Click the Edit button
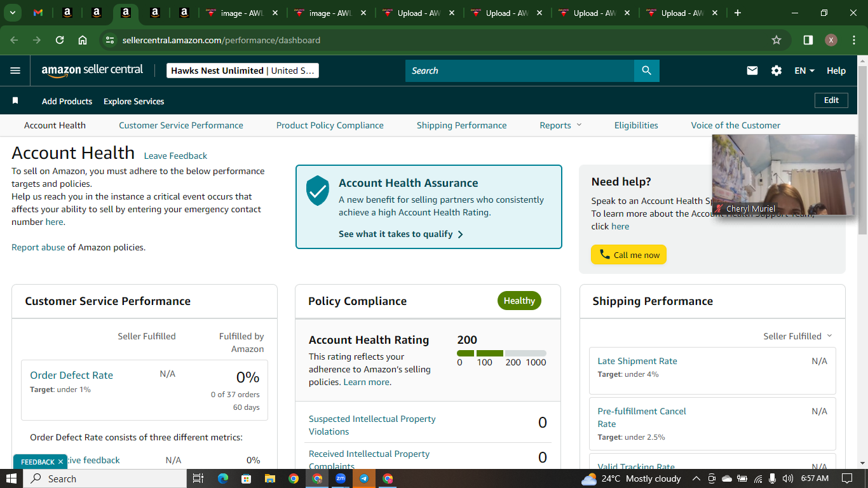 coord(831,100)
